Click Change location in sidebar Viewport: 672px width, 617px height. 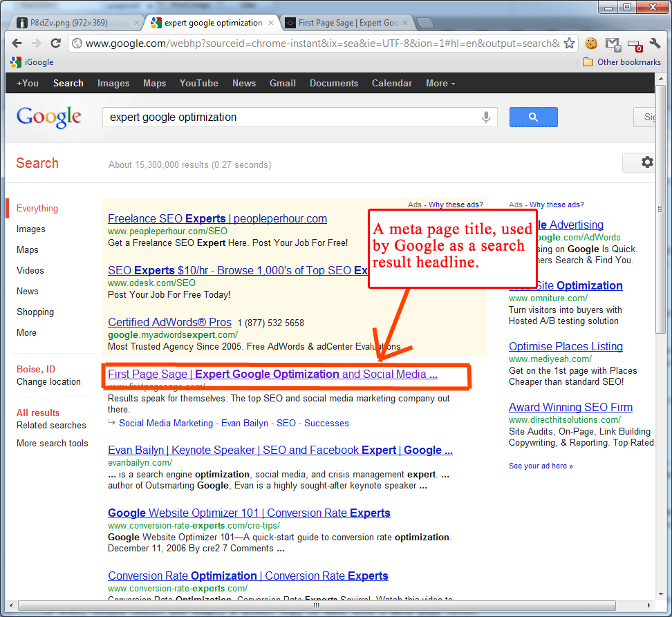point(48,381)
